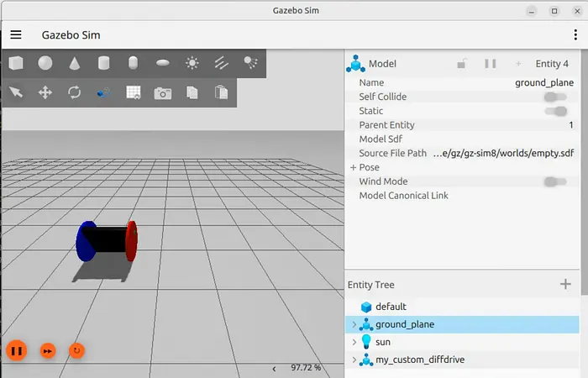This screenshot has height=378, width=588.
Task: Open the hamburger menu
Action: click(x=16, y=35)
